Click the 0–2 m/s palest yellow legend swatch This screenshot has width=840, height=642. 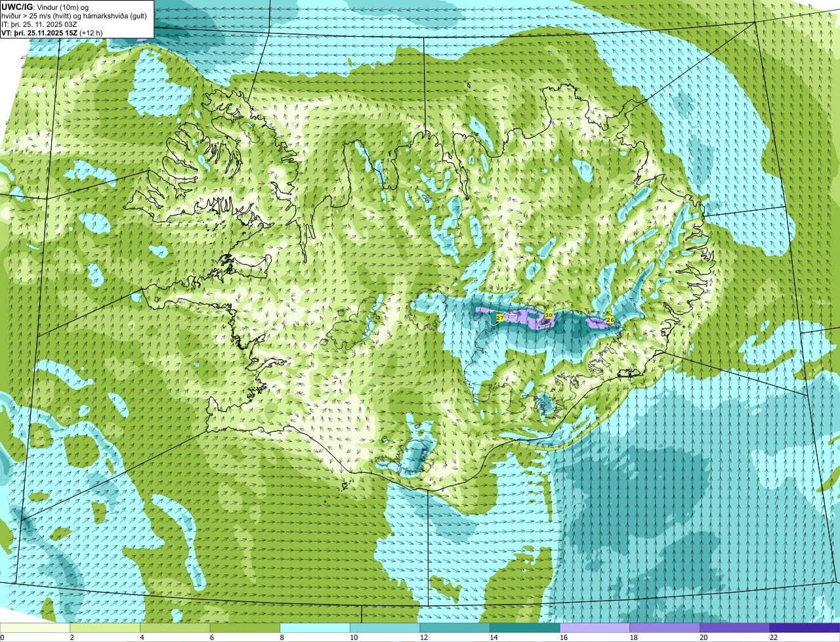[x=35, y=628]
